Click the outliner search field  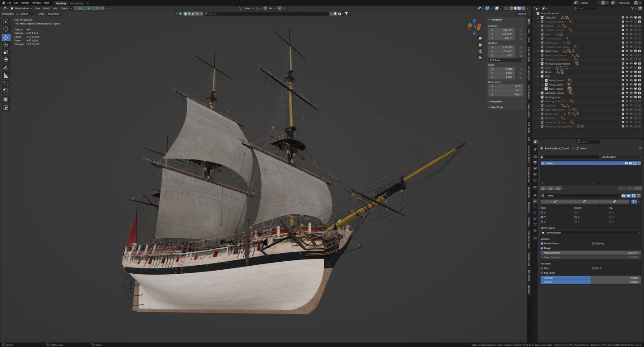pyautogui.click(x=586, y=8)
